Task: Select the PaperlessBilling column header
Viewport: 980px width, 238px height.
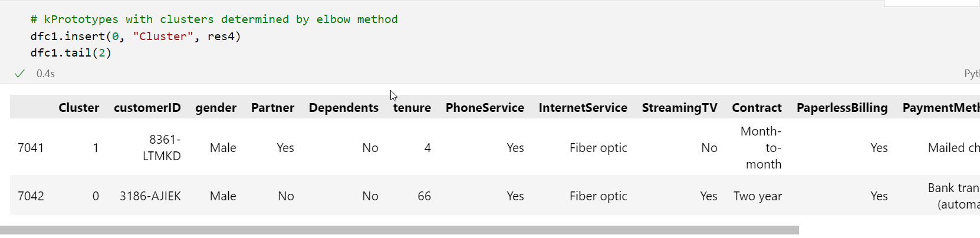Action: (x=841, y=108)
